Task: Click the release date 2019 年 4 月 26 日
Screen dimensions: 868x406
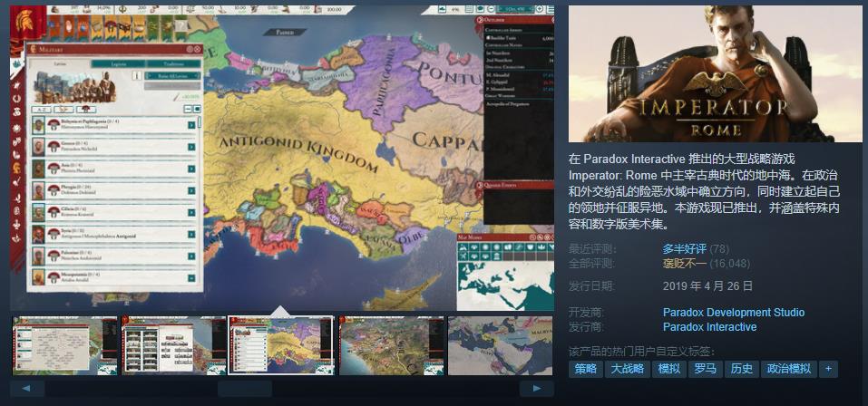Action: point(707,286)
